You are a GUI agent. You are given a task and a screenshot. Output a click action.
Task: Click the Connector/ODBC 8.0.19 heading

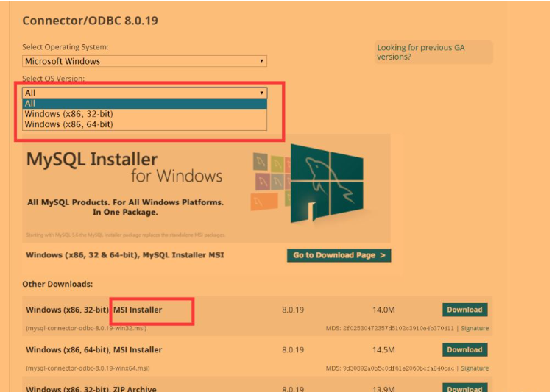tap(90, 21)
